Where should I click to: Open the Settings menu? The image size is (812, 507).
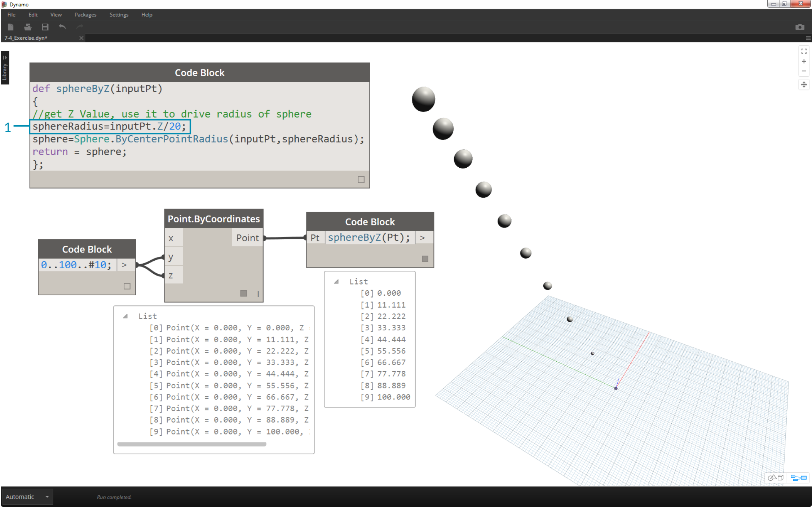(119, 14)
